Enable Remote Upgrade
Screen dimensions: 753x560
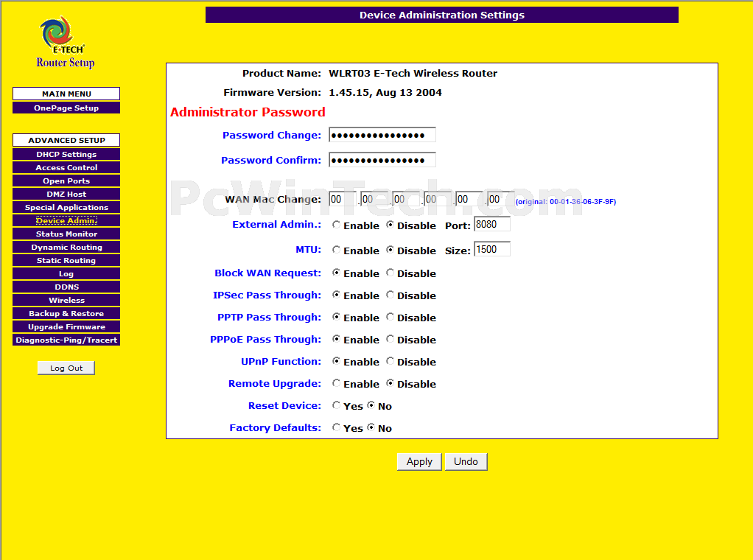(336, 383)
